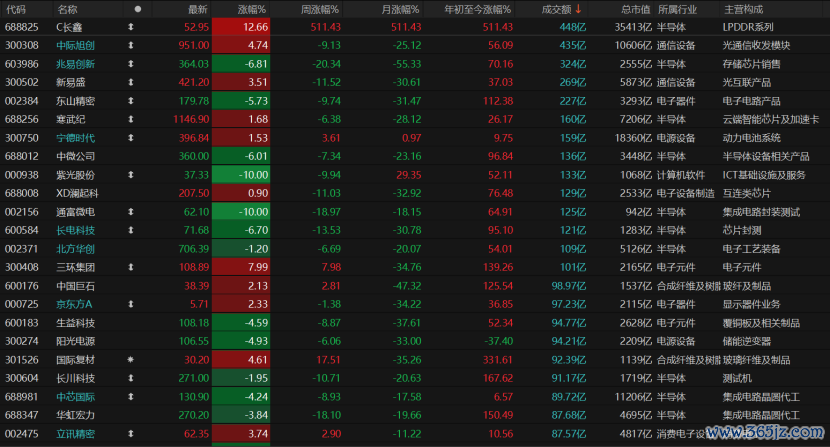The image size is (830, 447).
Task: Click the -10.00 change cell for 紫光股份
Action: [x=241, y=175]
